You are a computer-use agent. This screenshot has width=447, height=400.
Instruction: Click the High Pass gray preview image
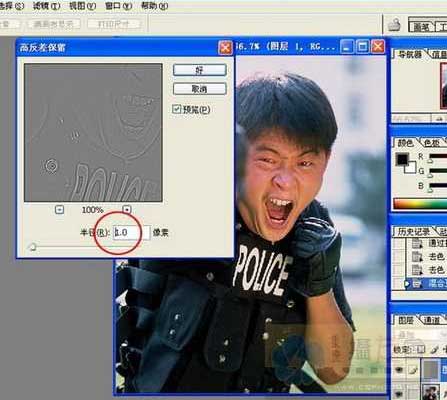pyautogui.click(x=93, y=133)
